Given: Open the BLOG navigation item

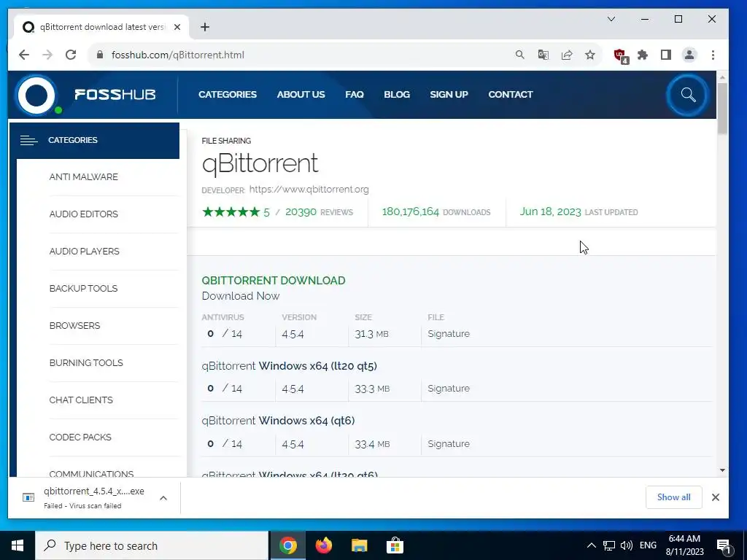Looking at the screenshot, I should pyautogui.click(x=397, y=94).
